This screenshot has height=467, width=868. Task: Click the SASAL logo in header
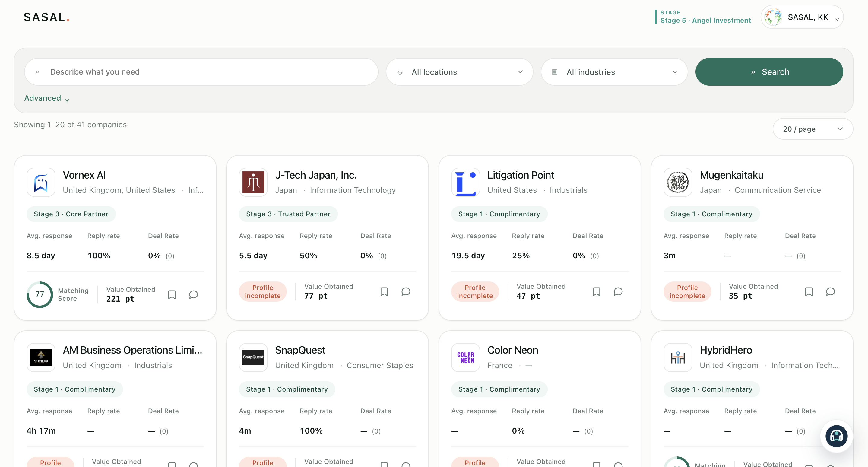46,17
